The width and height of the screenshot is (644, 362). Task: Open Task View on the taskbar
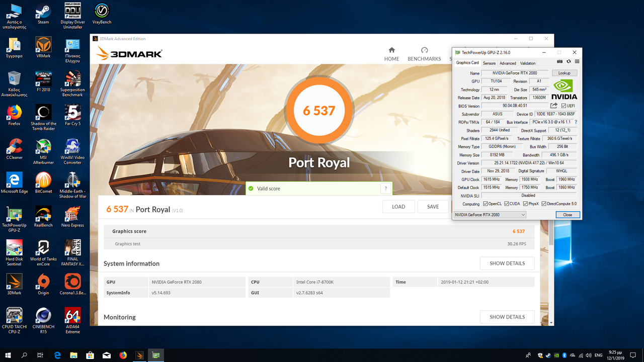40,355
